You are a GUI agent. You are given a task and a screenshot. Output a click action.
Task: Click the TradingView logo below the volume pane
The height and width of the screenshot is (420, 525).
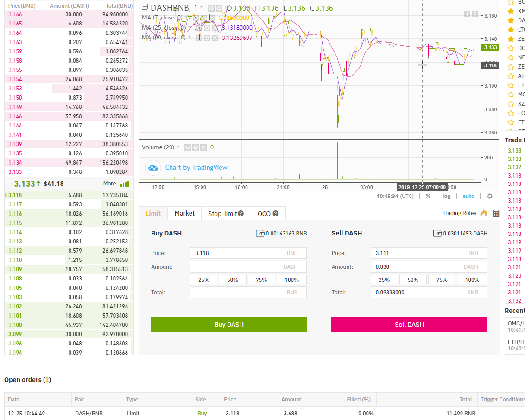point(153,168)
